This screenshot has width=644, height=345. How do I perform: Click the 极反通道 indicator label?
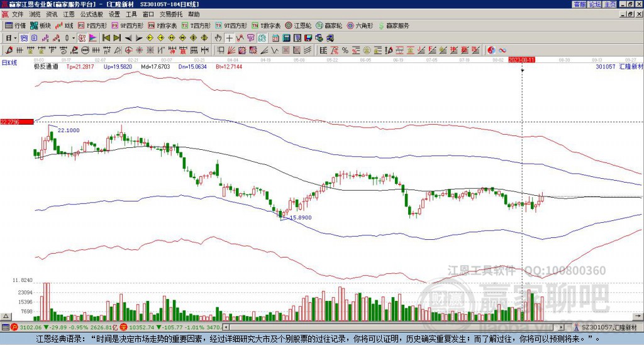coord(45,66)
